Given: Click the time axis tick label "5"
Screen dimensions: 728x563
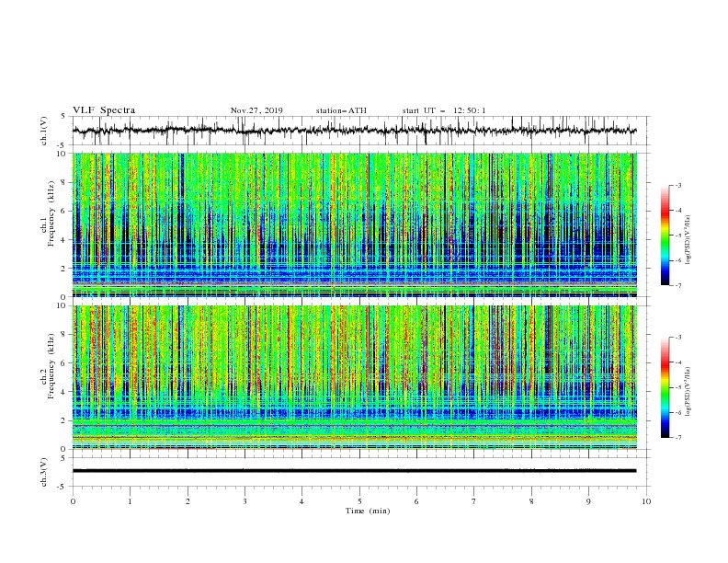Looking at the screenshot, I should [x=359, y=501].
